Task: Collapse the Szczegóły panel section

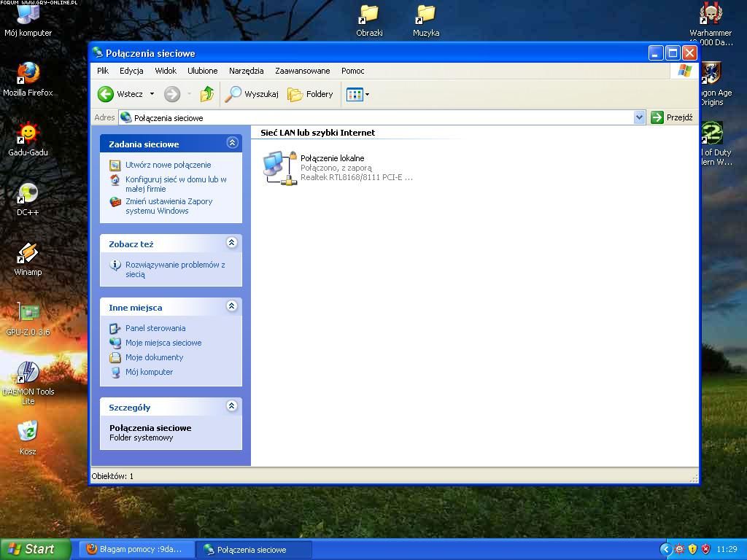Action: coord(232,406)
